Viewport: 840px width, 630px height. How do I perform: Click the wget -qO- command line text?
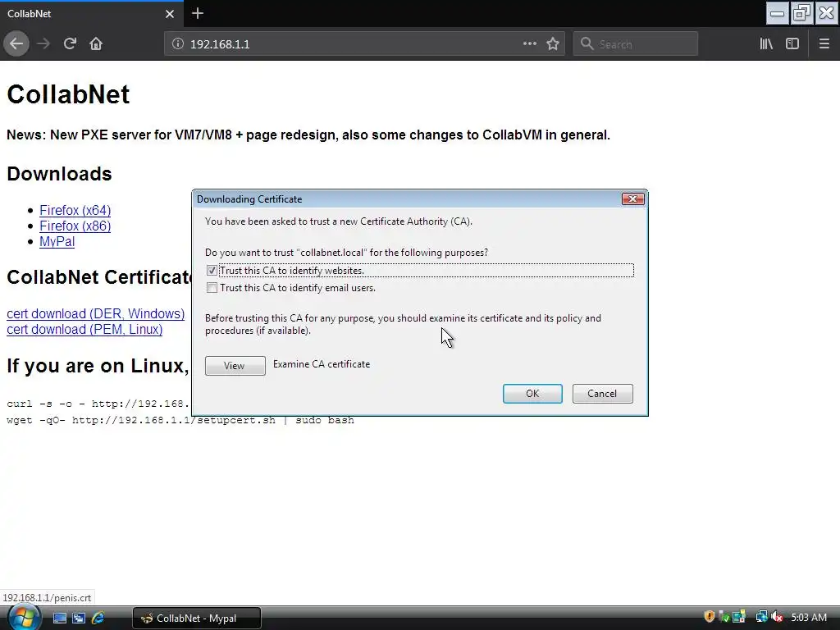pos(180,420)
